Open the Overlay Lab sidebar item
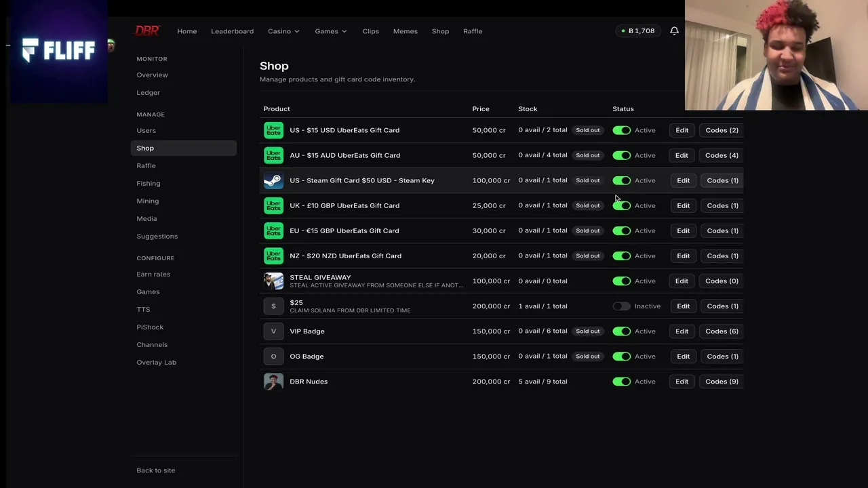The width and height of the screenshot is (868, 488). [156, 362]
